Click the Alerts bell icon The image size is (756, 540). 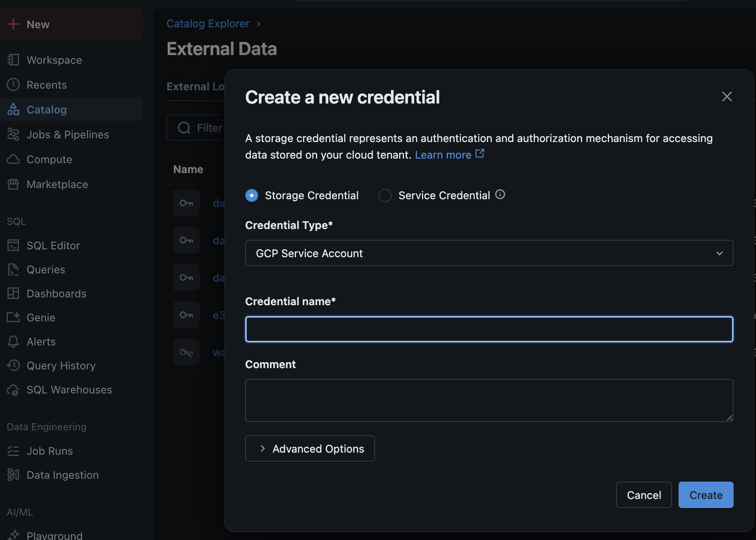point(13,342)
